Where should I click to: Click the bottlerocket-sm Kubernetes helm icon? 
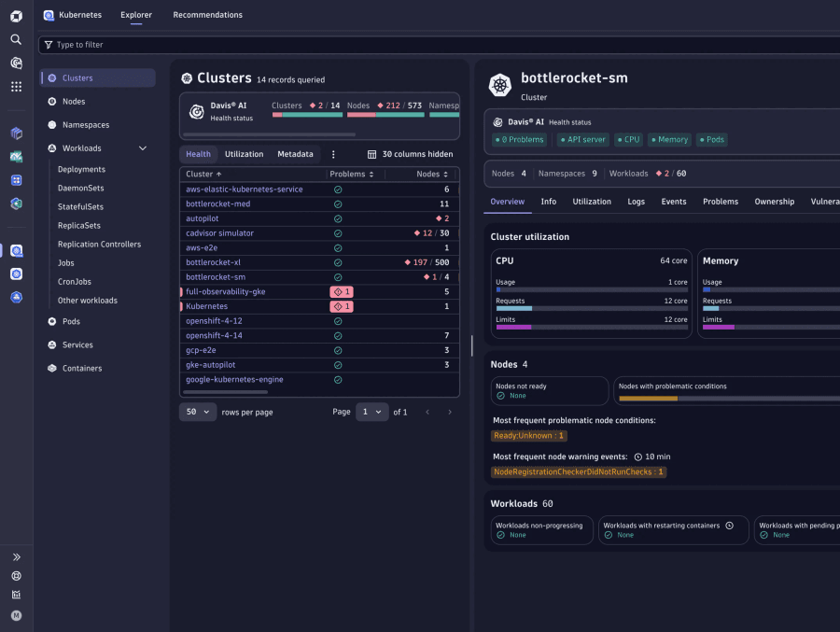[x=500, y=85]
